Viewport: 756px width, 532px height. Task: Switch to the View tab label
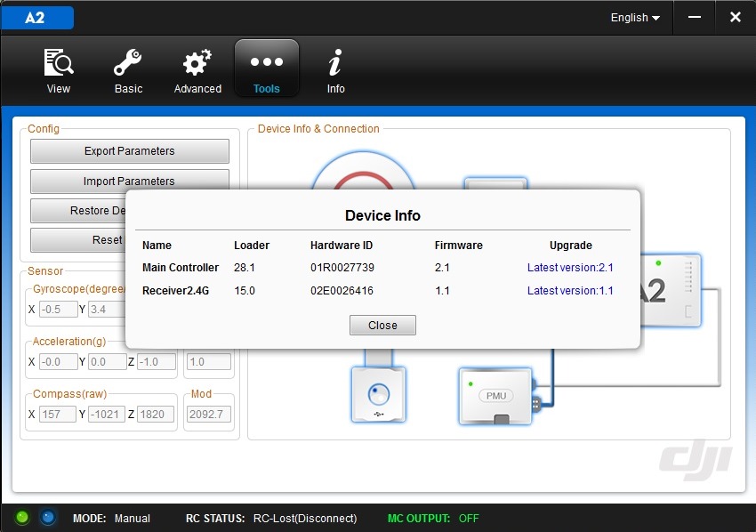click(59, 89)
